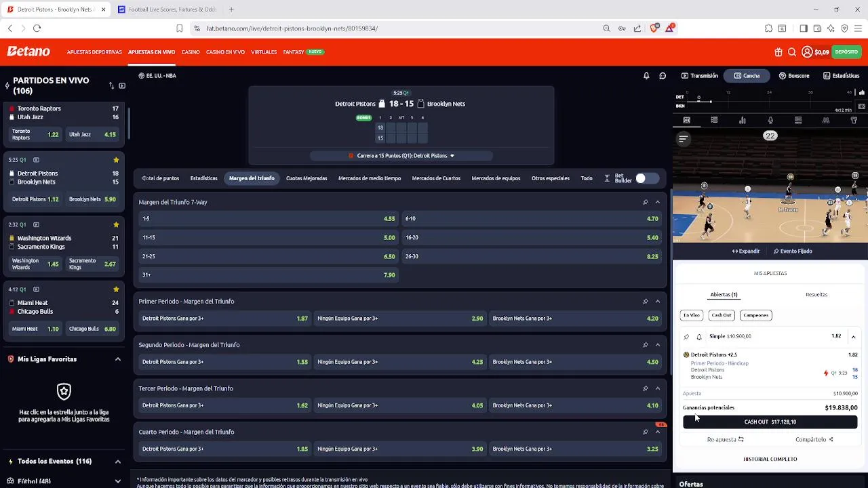868x488 pixels.
Task: Collapse Cuarto Periodo - Margen del Triunfo
Action: click(x=658, y=432)
